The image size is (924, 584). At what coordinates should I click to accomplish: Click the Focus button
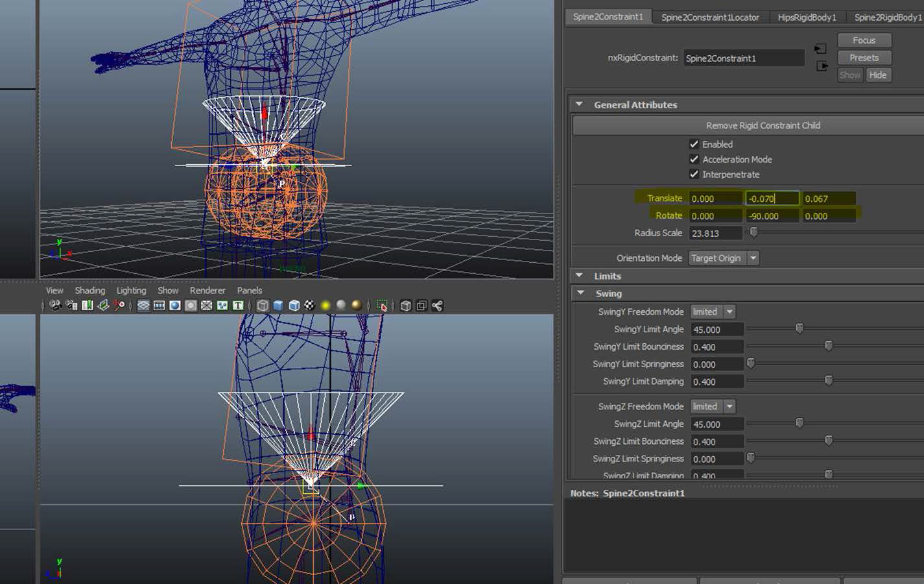[864, 40]
